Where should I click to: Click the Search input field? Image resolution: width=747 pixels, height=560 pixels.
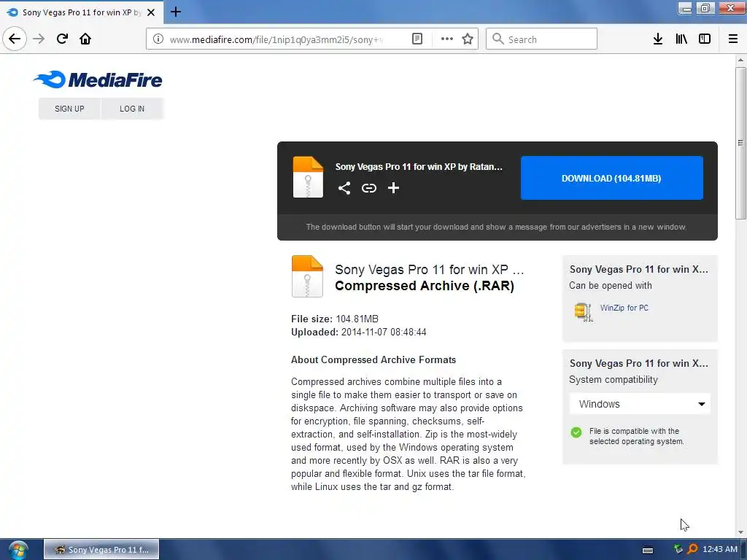[541, 39]
